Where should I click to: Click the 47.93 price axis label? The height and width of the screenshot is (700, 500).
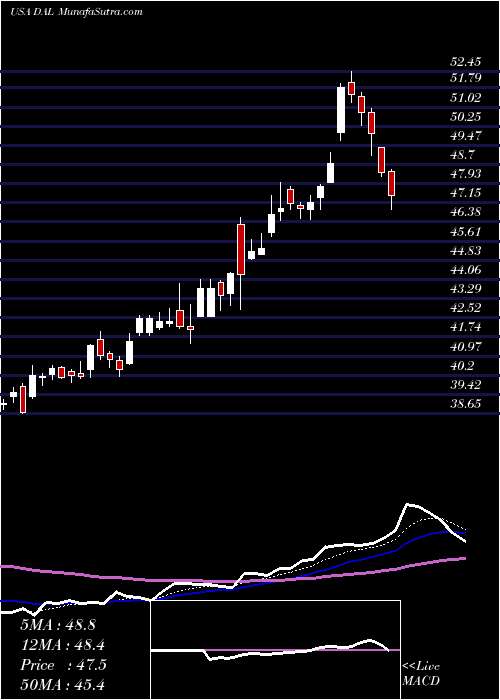pos(466,174)
